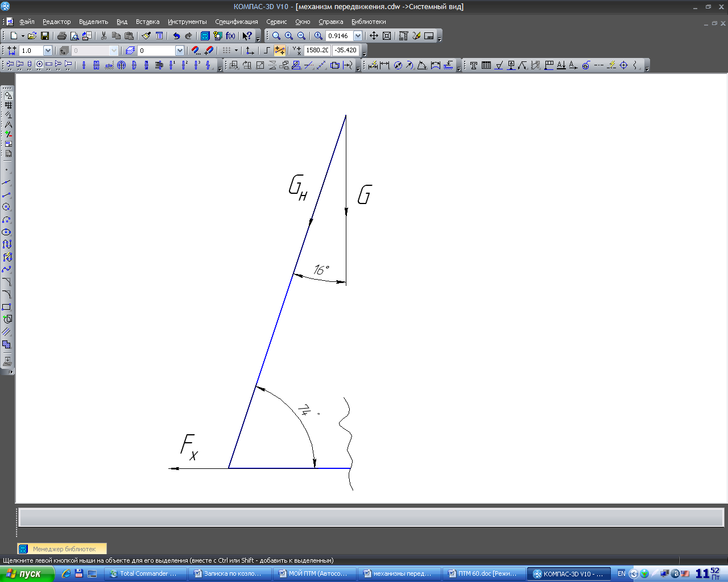Click the Text insertion tool icon
The image size is (728, 582).
[x=473, y=65]
